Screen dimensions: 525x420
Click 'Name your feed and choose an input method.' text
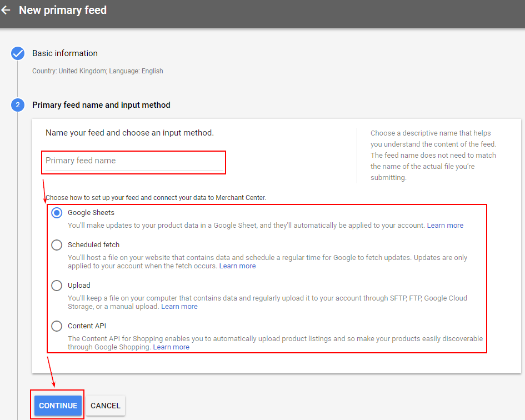click(129, 133)
